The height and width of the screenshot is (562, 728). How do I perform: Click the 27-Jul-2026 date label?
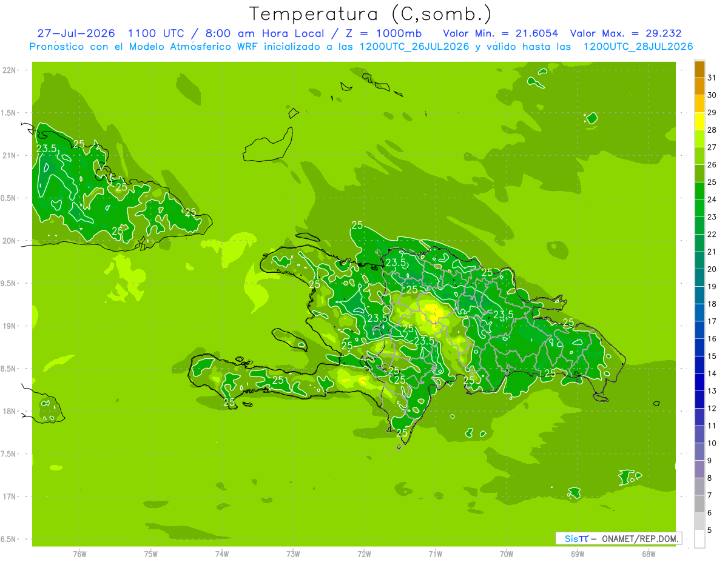[x=76, y=33]
